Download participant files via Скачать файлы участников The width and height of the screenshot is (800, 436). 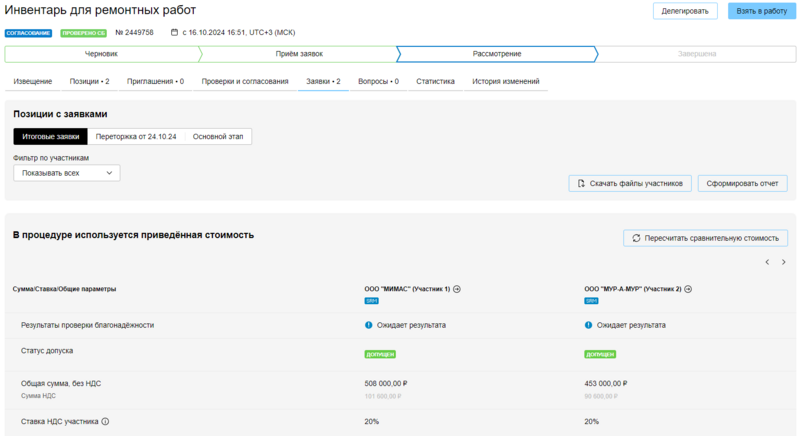(x=629, y=183)
